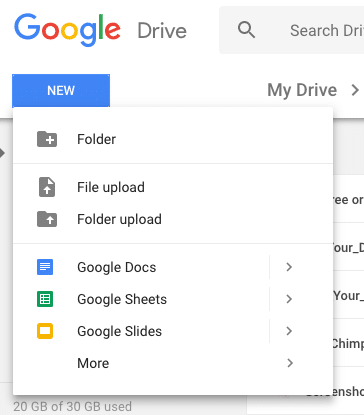Image resolution: width=364 pixels, height=415 pixels.
Task: Focus the Search Drive field
Action: pyautogui.click(x=292, y=30)
